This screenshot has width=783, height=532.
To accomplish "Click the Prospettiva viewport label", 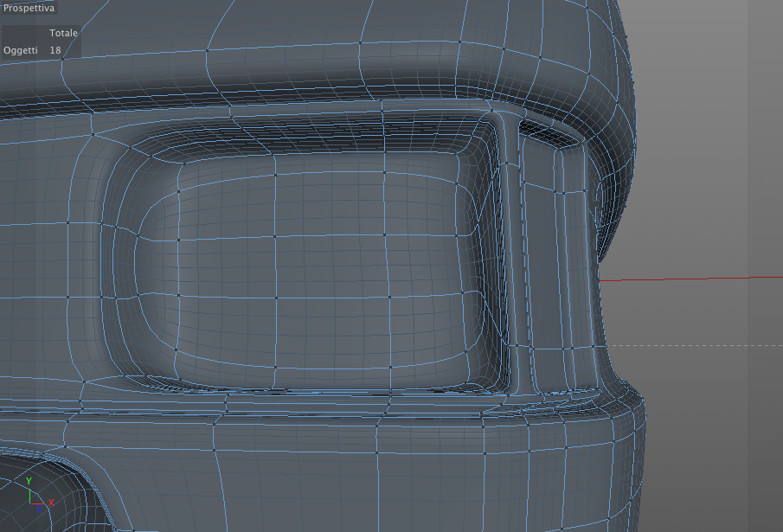I will [29, 8].
